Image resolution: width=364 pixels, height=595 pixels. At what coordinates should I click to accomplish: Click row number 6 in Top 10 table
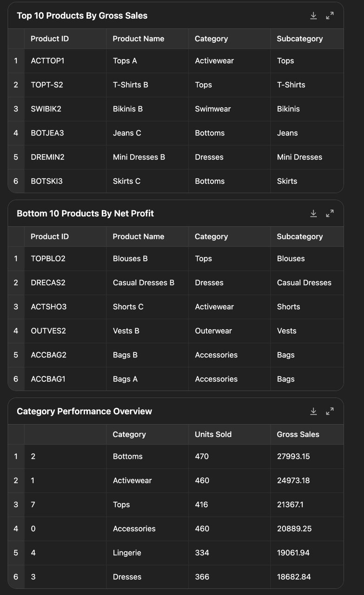tap(16, 181)
